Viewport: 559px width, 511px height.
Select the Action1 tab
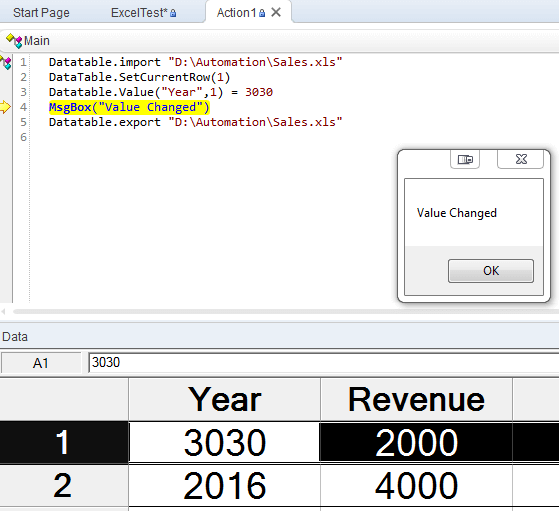point(236,13)
